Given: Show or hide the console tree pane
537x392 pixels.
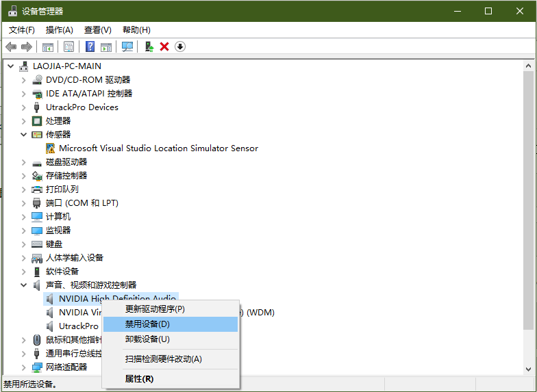Looking at the screenshot, I should (x=48, y=47).
